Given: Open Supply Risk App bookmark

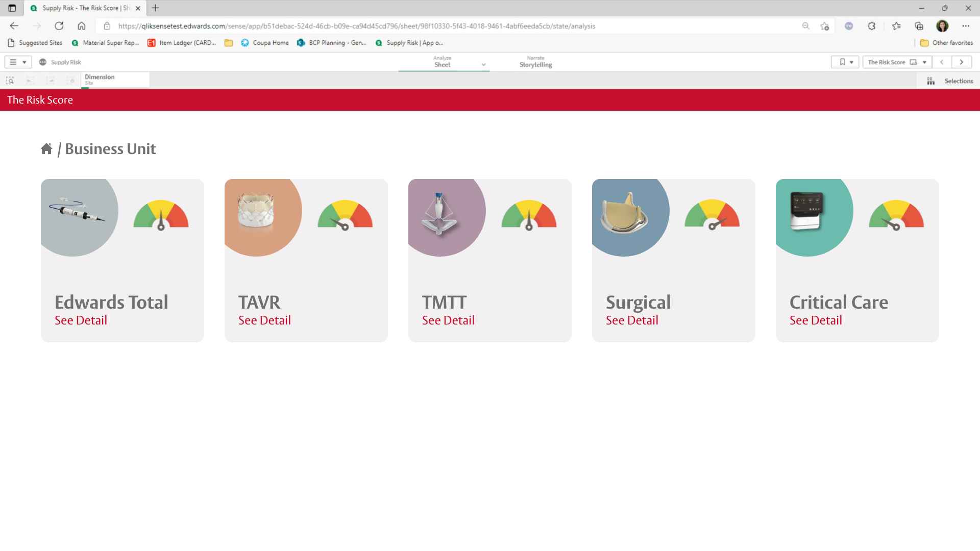Looking at the screenshot, I should [x=409, y=43].
